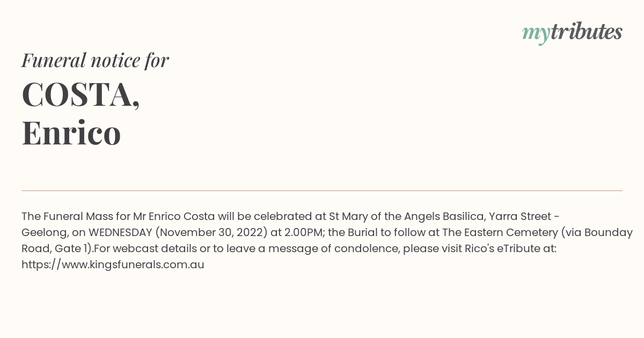Click "Yarra Street" in the notice

click(x=519, y=216)
